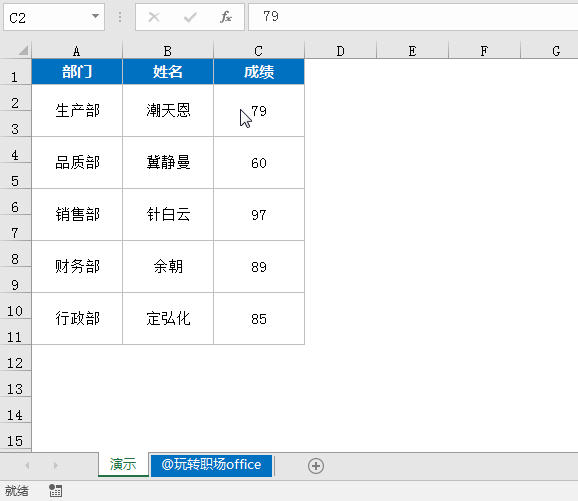Open the Insert Function fx dialog

pos(226,17)
